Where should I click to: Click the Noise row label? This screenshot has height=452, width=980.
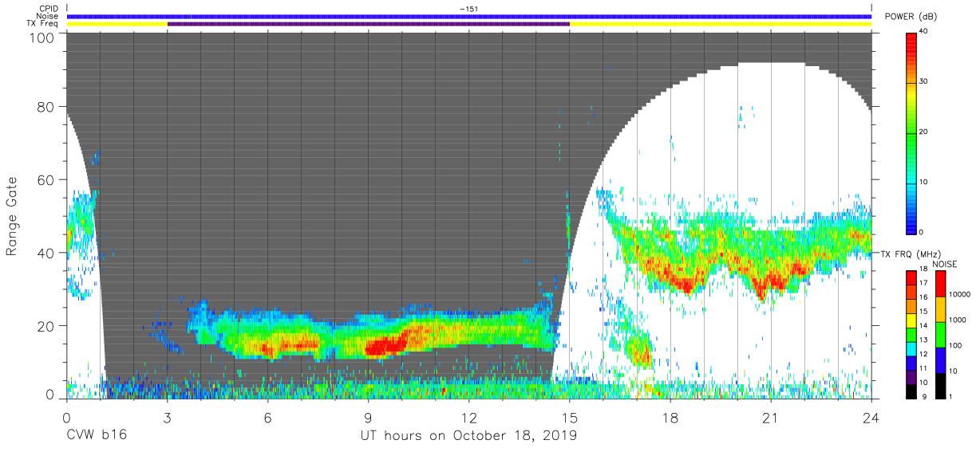click(x=47, y=16)
